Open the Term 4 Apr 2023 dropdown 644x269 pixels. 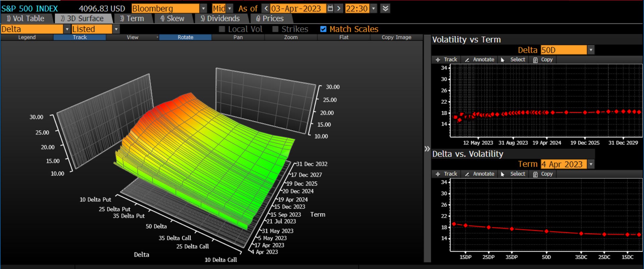click(x=591, y=164)
